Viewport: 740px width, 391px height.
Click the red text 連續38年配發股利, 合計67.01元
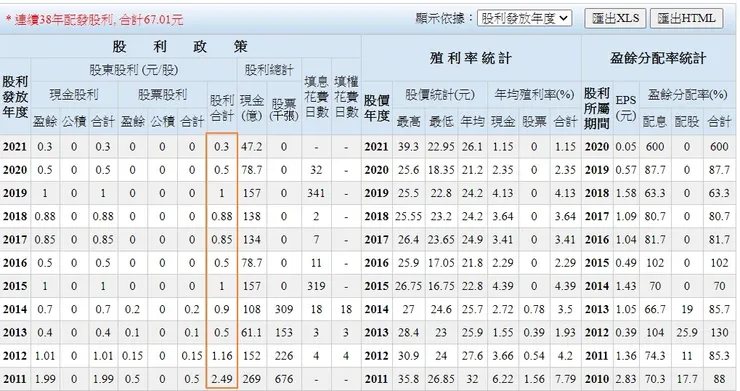[x=94, y=19]
